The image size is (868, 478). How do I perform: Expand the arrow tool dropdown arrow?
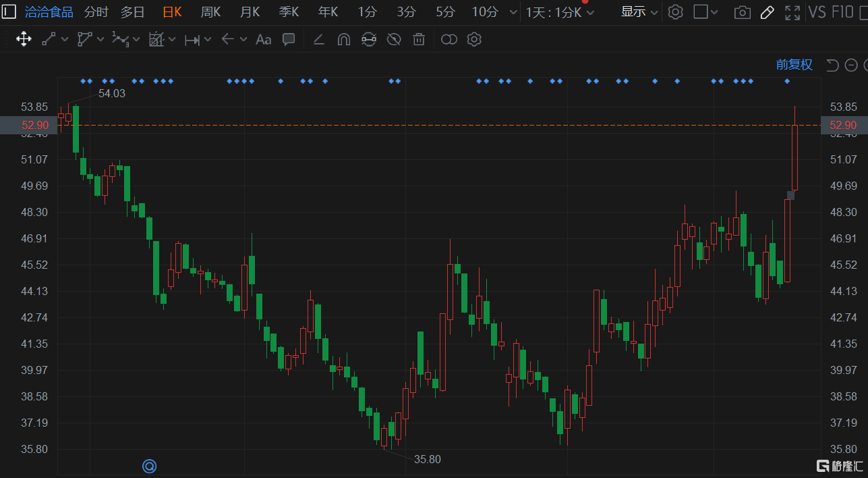(x=243, y=39)
